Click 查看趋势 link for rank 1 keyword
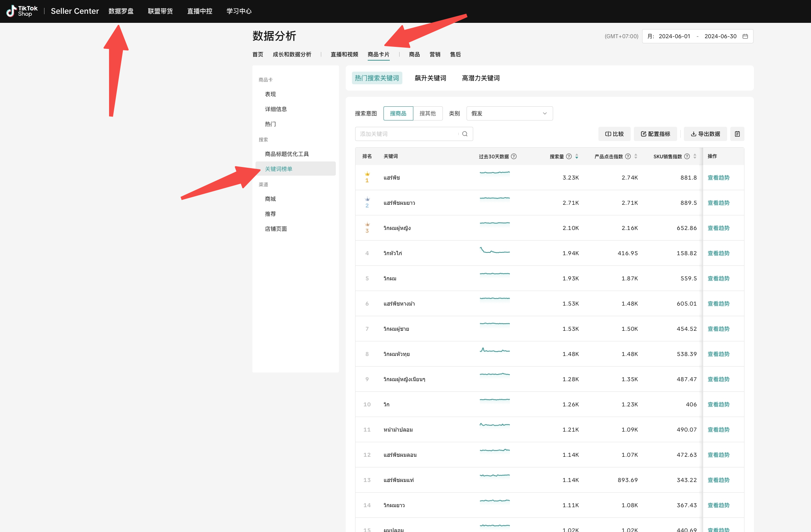The height and width of the screenshot is (532, 811). coord(718,178)
